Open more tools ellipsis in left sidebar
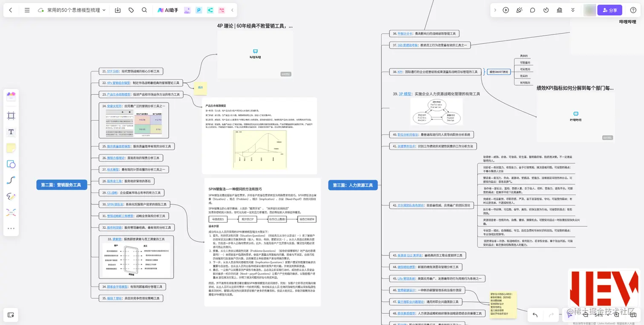644x325 pixels. click(11, 228)
